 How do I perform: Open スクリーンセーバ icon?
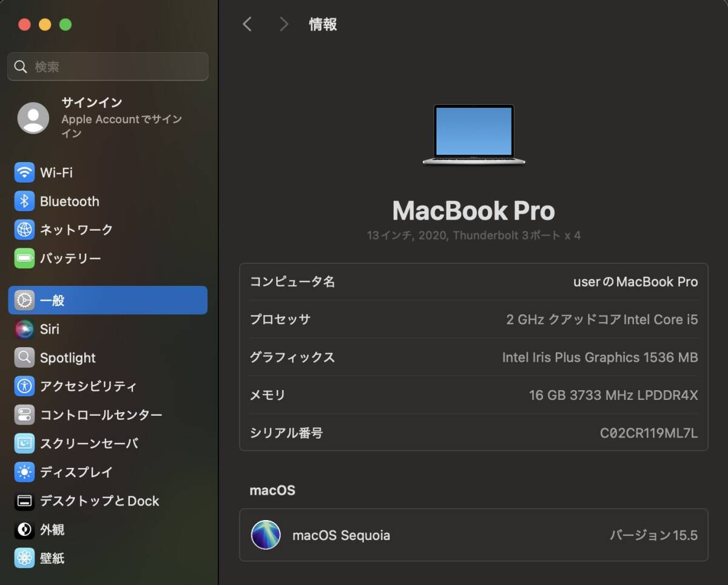click(x=24, y=444)
